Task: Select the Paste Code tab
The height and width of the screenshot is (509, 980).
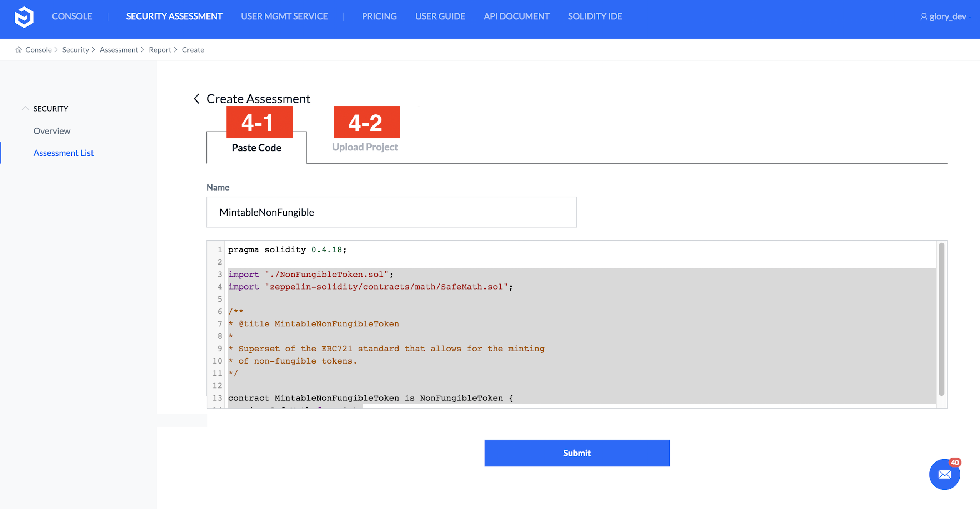Action: pyautogui.click(x=256, y=148)
